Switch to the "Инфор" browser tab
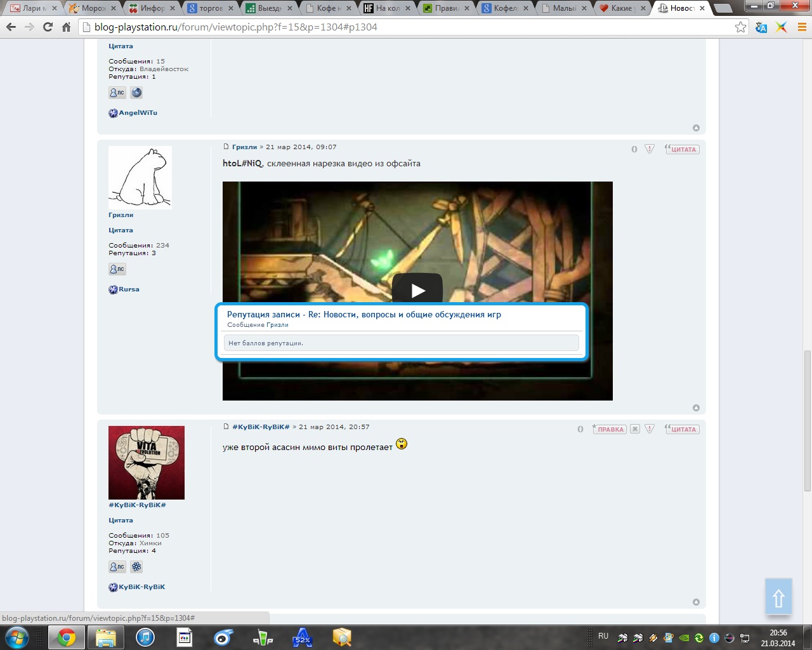Viewport: 812px width, 650px height. (152, 8)
